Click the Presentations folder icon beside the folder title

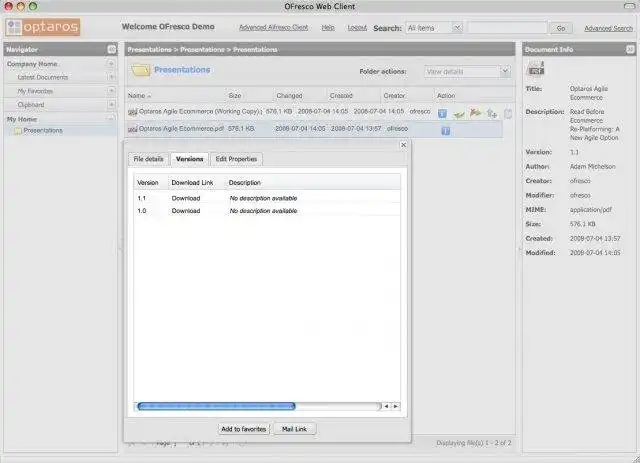click(x=140, y=70)
